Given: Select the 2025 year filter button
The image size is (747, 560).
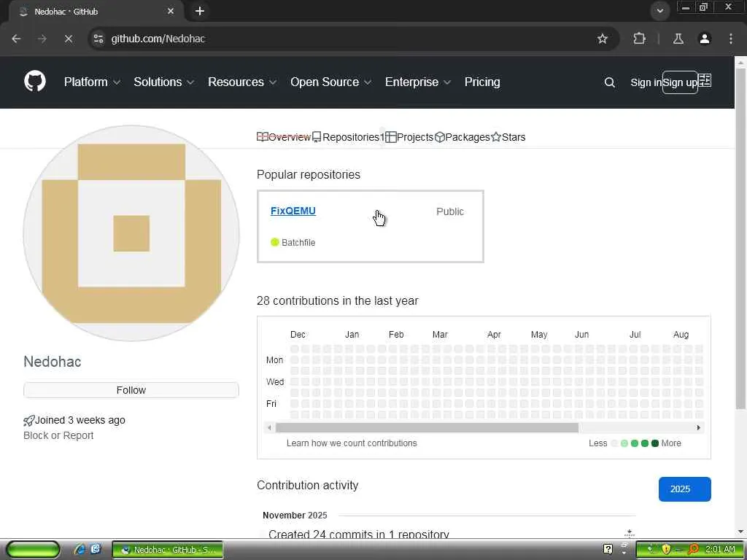Looking at the screenshot, I should [x=684, y=489].
